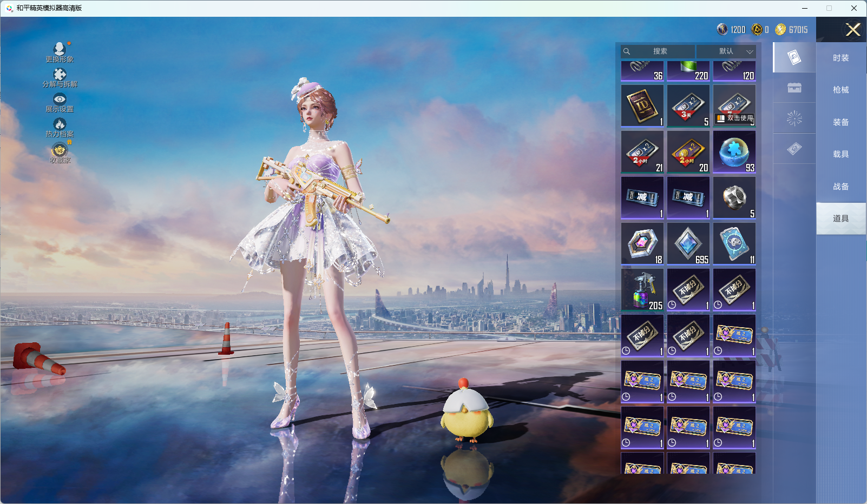867x504 pixels.
Task: Close the inventory with the white X
Action: click(853, 30)
